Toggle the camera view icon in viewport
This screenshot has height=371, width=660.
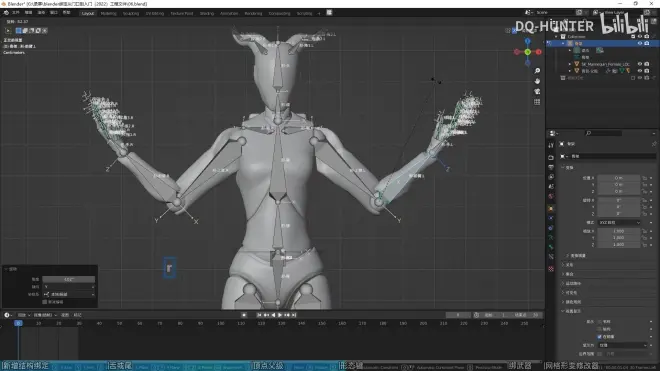pos(537,91)
